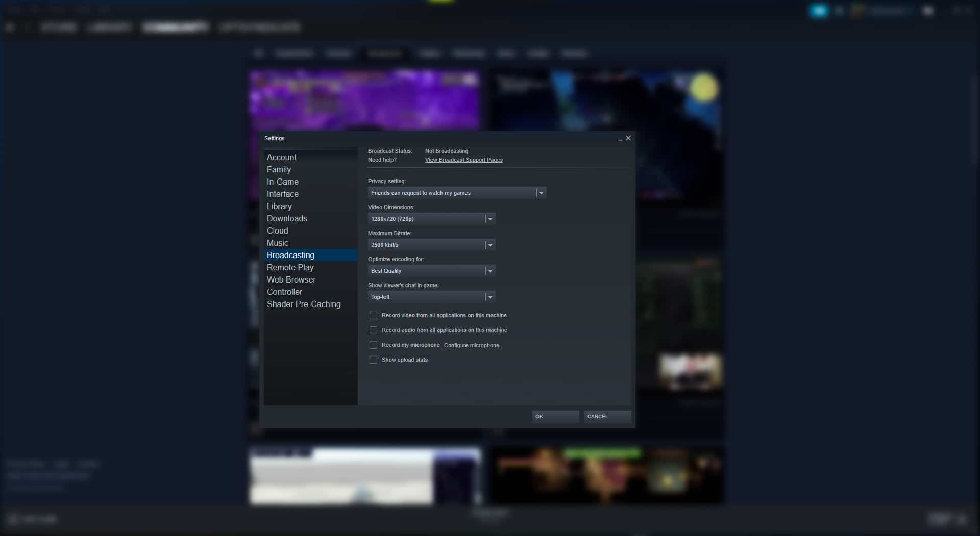Switch to the LIBRARY tab
The width and height of the screenshot is (980, 536).
pyautogui.click(x=109, y=27)
